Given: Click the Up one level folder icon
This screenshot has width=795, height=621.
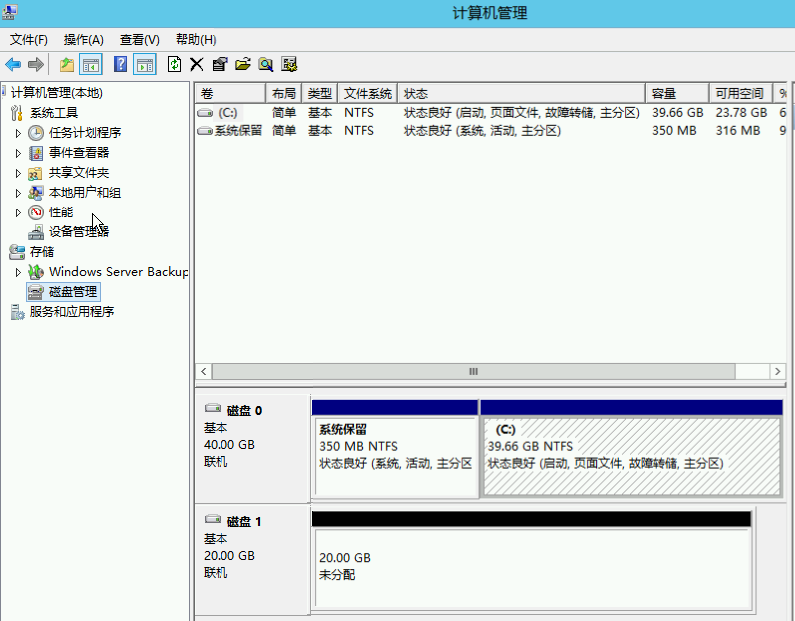Looking at the screenshot, I should pos(67,65).
